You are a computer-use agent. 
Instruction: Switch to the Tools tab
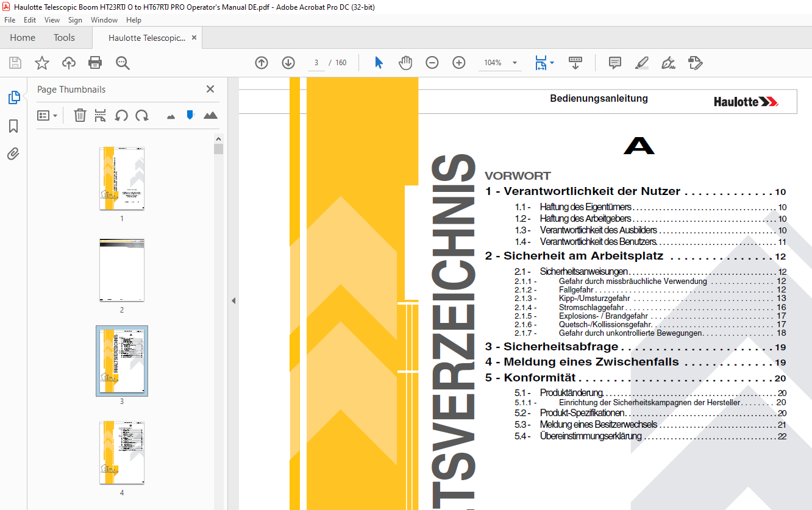[x=64, y=38]
